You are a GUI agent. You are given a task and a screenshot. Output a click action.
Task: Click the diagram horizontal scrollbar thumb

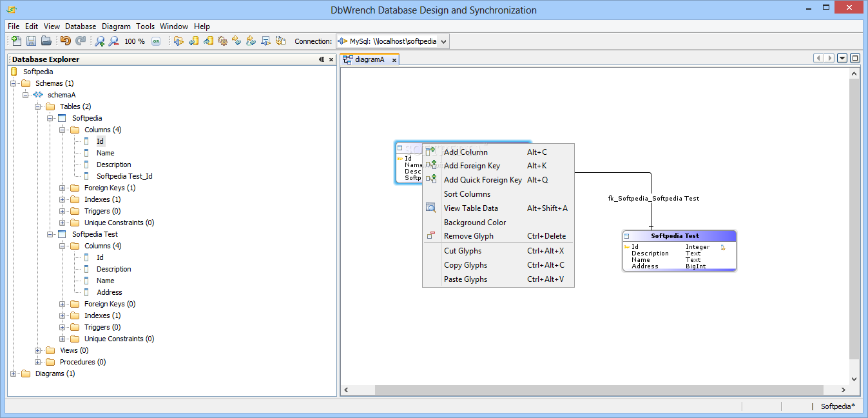599,390
